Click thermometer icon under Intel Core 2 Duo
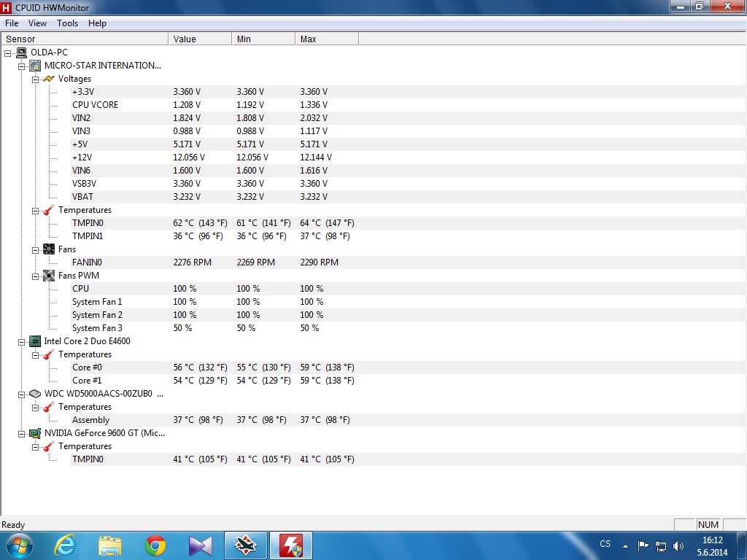 pos(49,354)
